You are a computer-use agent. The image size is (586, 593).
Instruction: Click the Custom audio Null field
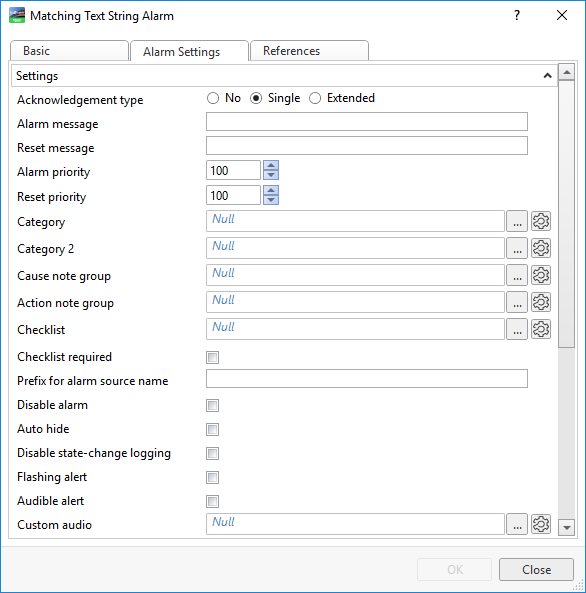355,524
